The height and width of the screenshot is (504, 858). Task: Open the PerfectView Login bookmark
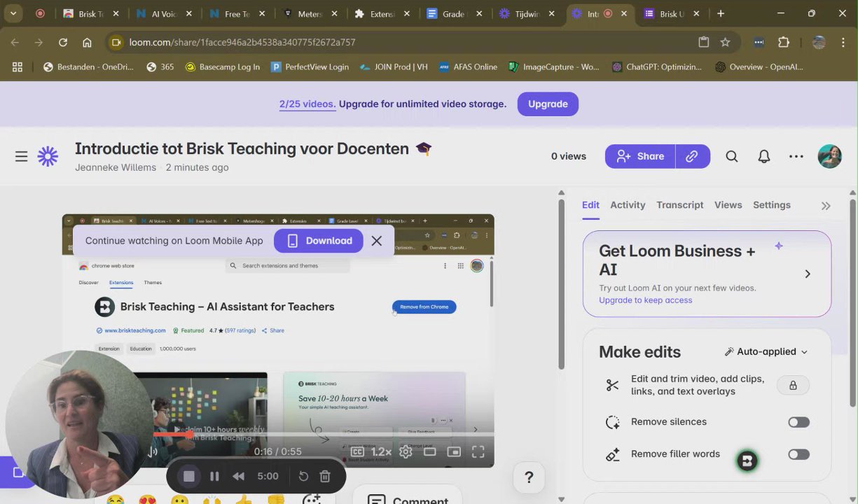(310, 67)
